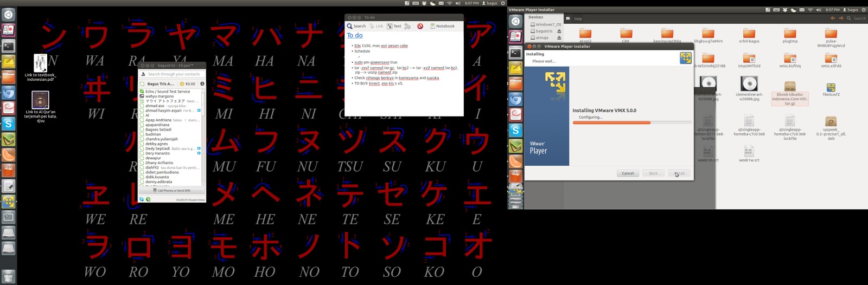Open mail indicator in left top panel
Screen dimensions: 868x285
click(x=441, y=3)
